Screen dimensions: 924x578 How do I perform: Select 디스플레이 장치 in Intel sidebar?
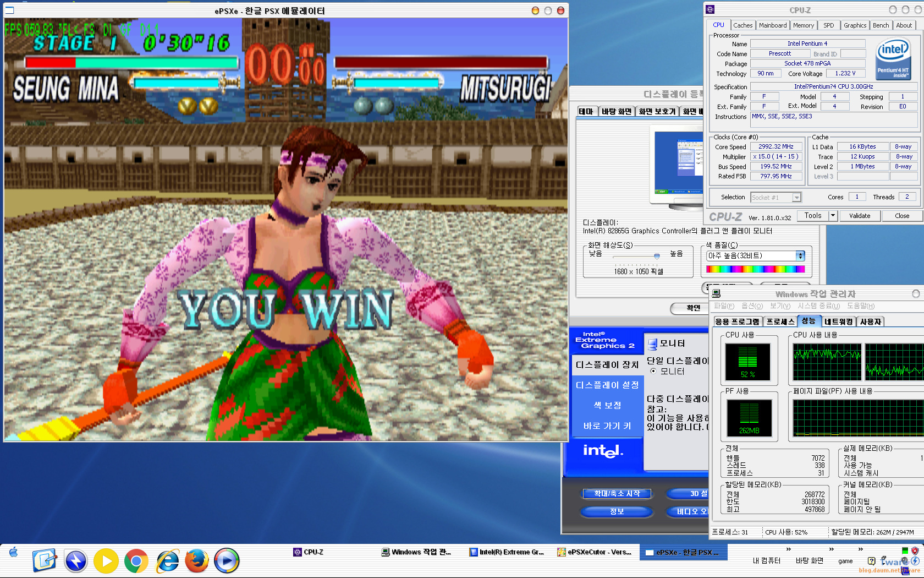click(x=607, y=365)
